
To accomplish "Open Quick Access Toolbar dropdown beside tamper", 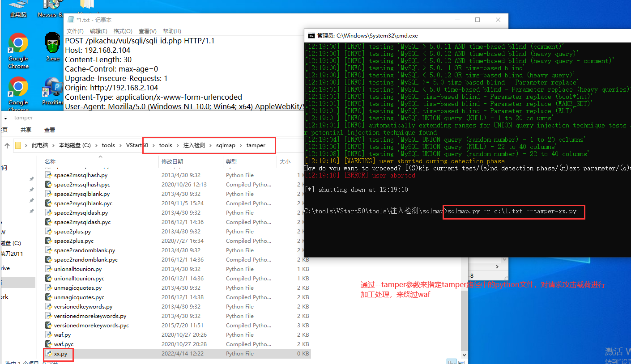I will (5, 118).
